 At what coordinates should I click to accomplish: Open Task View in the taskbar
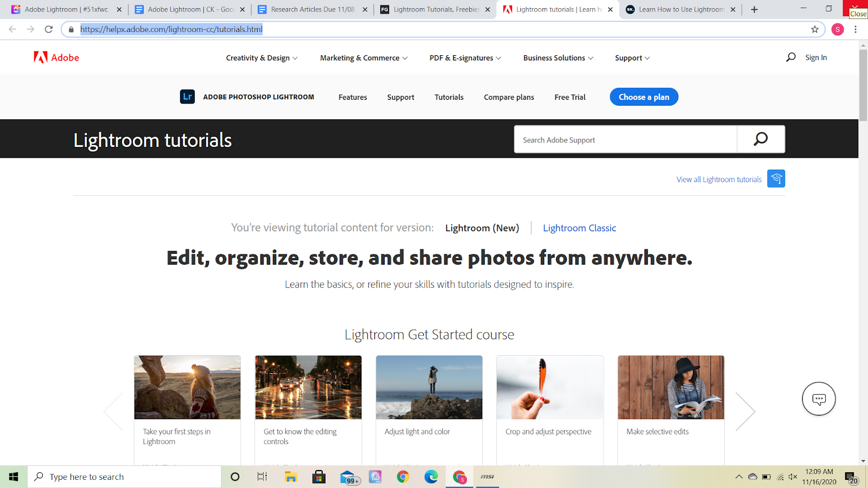[x=262, y=477]
